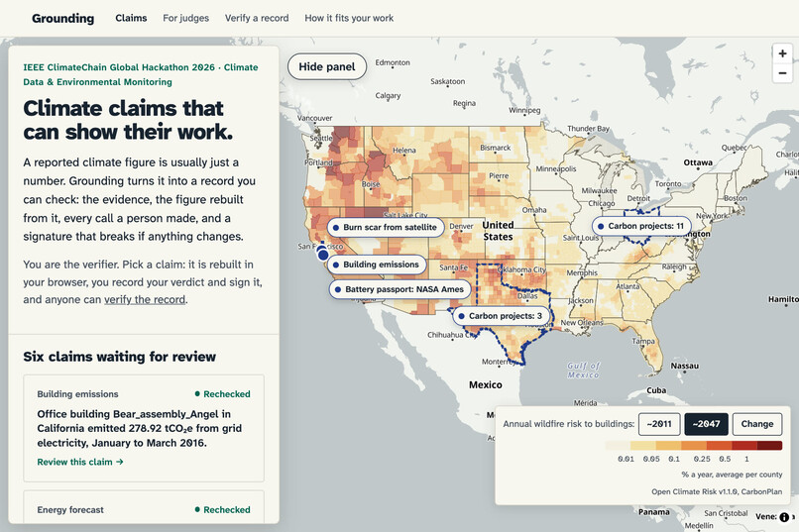
Task: Open the Carbon projects: 11 marker
Action: 641,226
